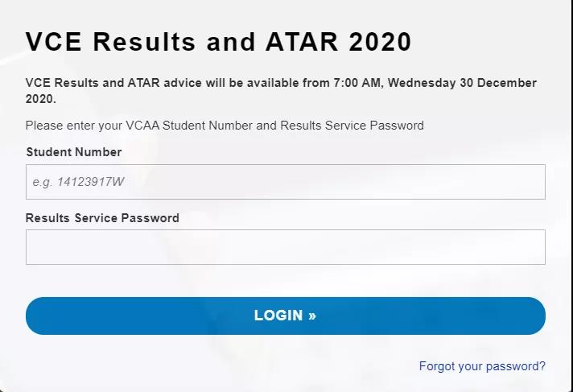
Task: Click the empty password box below Results Service Password
Action: pos(286,247)
